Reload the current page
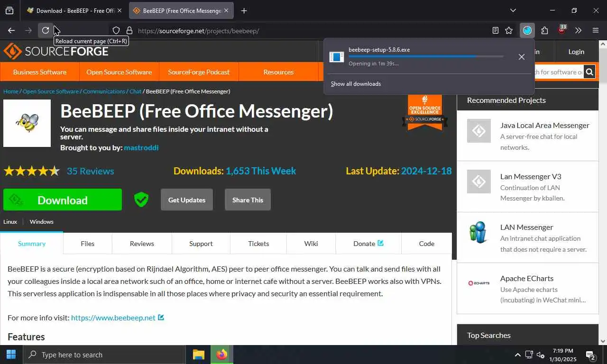 46,30
